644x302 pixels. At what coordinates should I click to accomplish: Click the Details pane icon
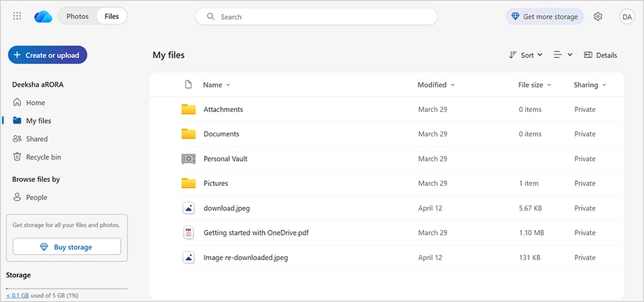(x=587, y=55)
